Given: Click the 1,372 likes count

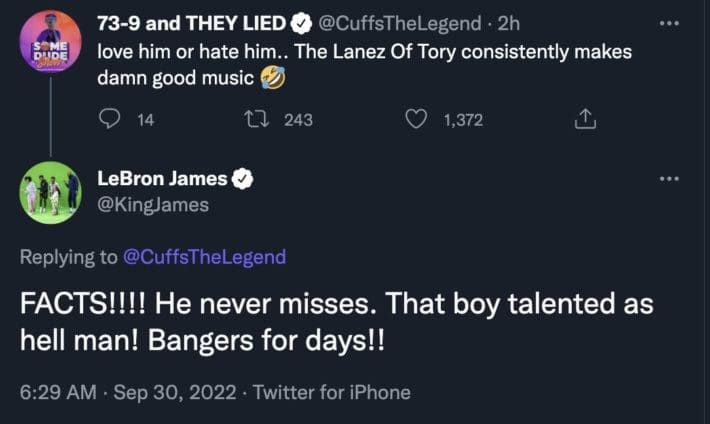Looking at the screenshot, I should coord(461,120).
